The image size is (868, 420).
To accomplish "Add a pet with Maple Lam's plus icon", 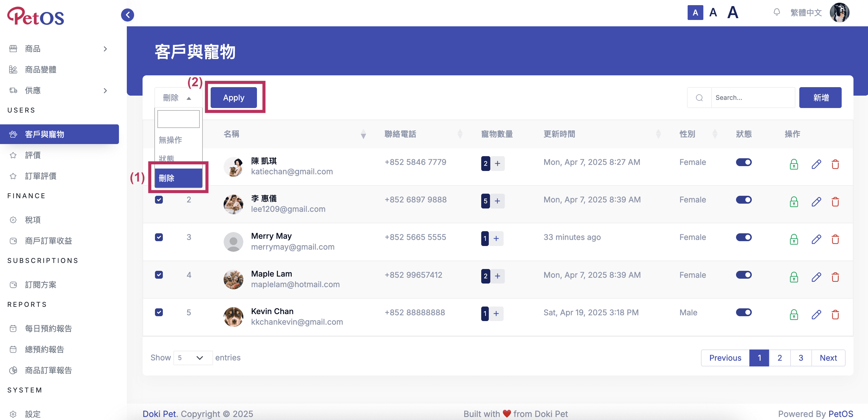I will coord(497,276).
